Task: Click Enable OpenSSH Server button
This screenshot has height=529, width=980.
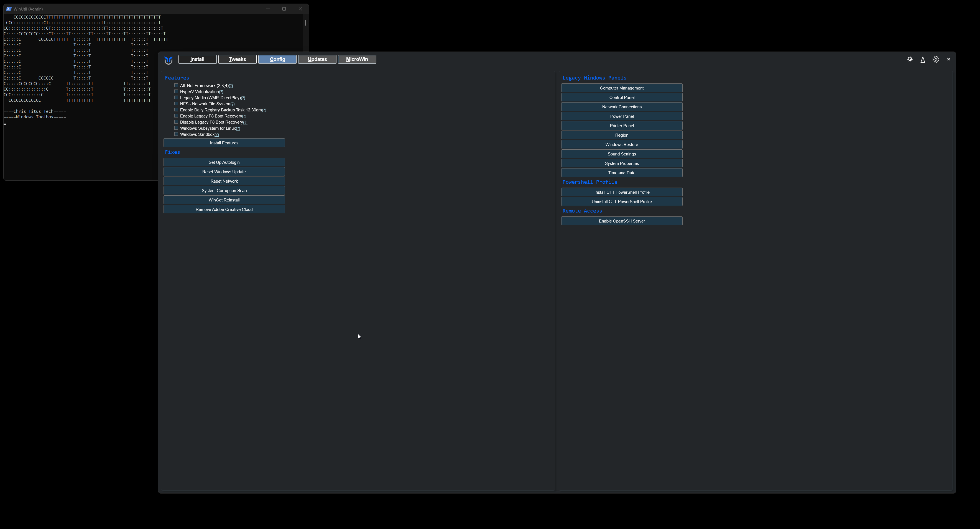Action: 621,221
